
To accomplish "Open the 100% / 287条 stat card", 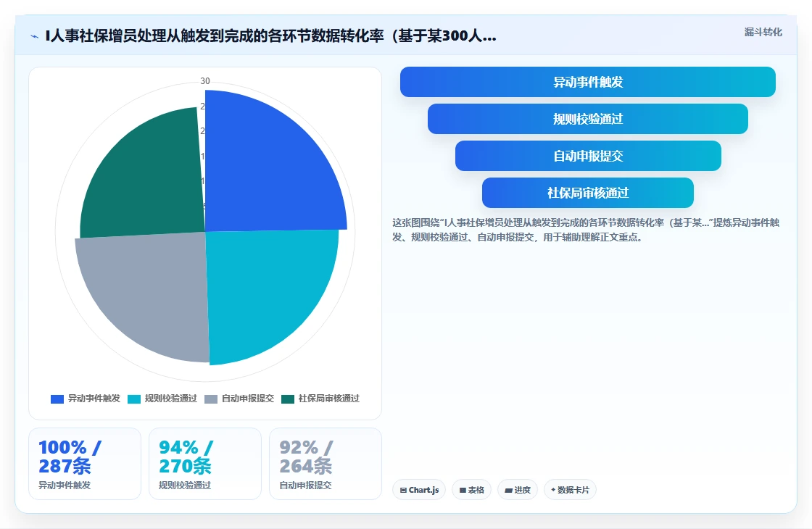I will (x=85, y=464).
